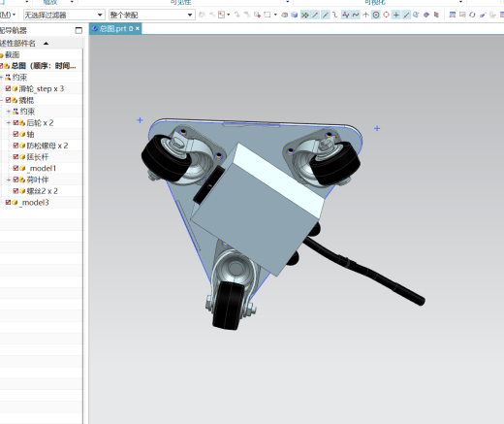Click the solid blue cube icon in toolbar
The height and width of the screenshot is (424, 504).
[295, 15]
